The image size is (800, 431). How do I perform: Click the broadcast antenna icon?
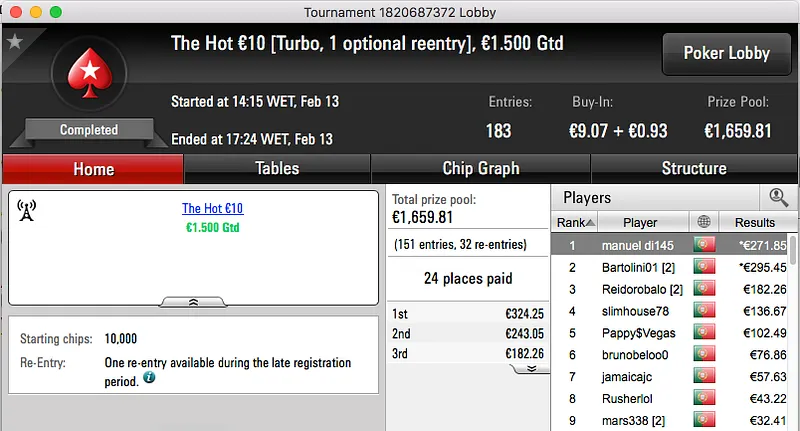28,210
